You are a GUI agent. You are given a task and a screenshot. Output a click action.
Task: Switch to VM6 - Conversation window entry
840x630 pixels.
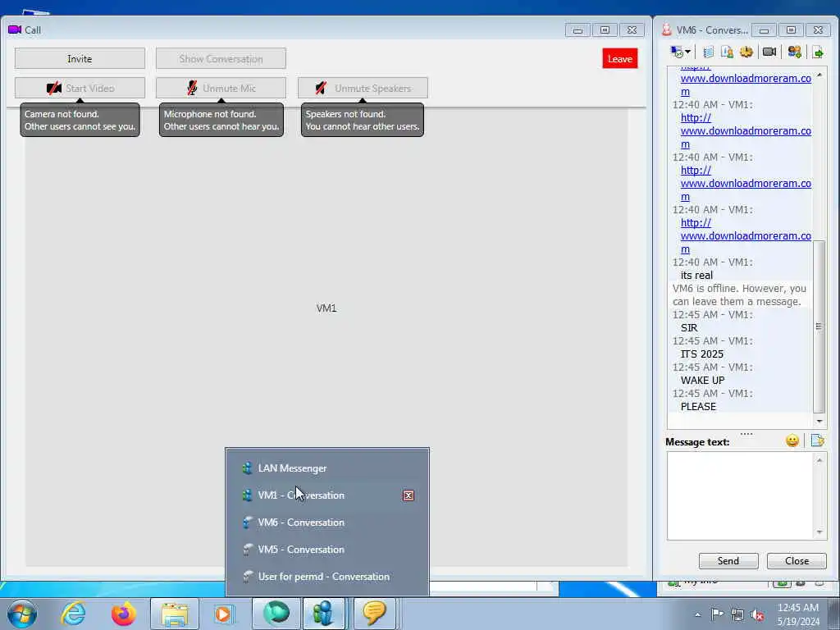tap(327, 523)
